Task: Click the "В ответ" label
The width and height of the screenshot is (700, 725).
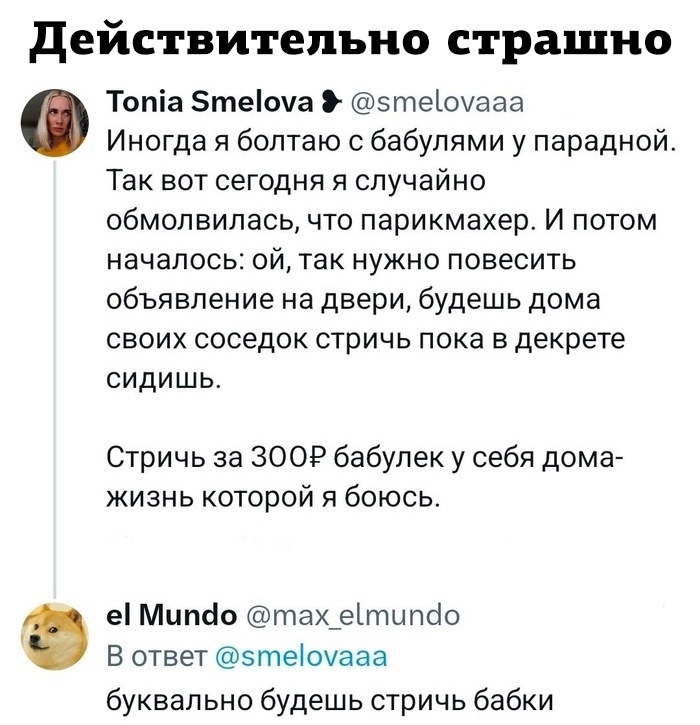Action: tap(156, 657)
